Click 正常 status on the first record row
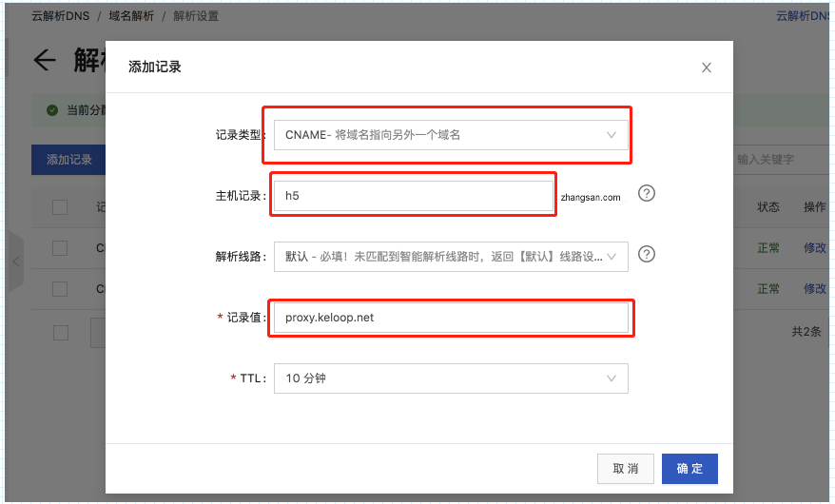Image resolution: width=835 pixels, height=504 pixels. click(x=768, y=248)
